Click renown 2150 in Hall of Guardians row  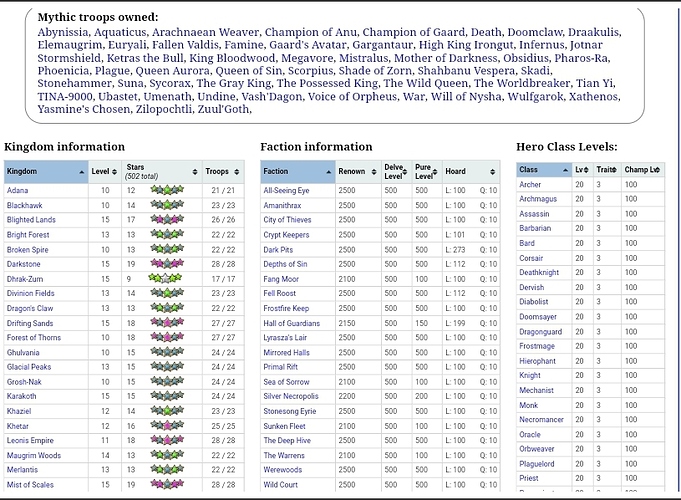coord(347,323)
